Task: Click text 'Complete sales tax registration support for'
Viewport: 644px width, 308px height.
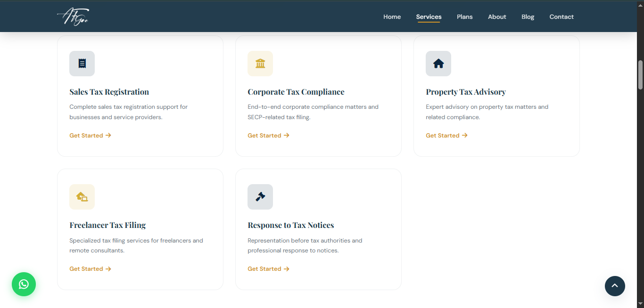Action: point(128,107)
